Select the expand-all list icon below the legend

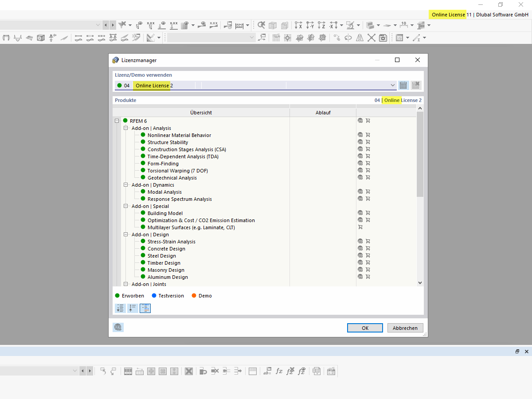point(120,308)
